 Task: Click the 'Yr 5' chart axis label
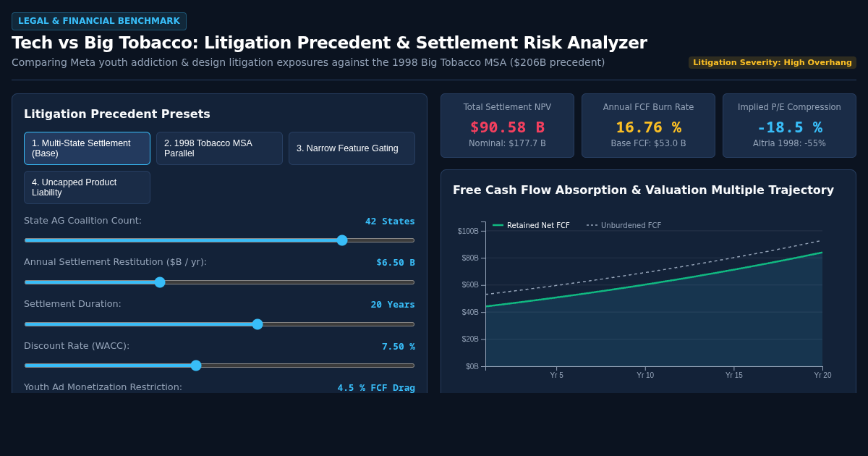556,375
